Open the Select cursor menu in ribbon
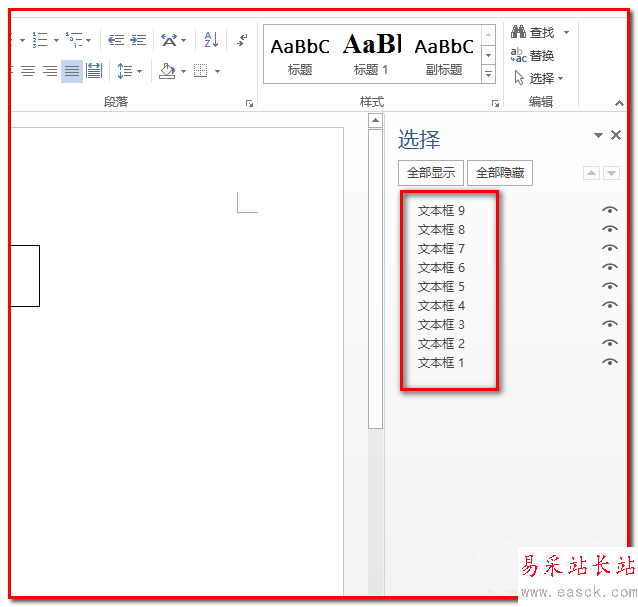This screenshot has height=607, width=638. point(538,78)
